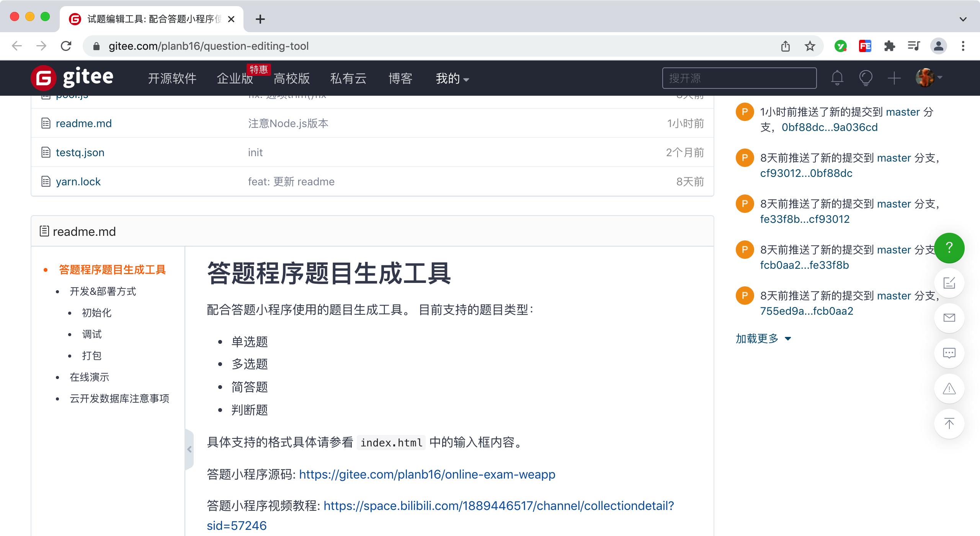
Task: Click the warning triangle report icon
Action: click(949, 389)
